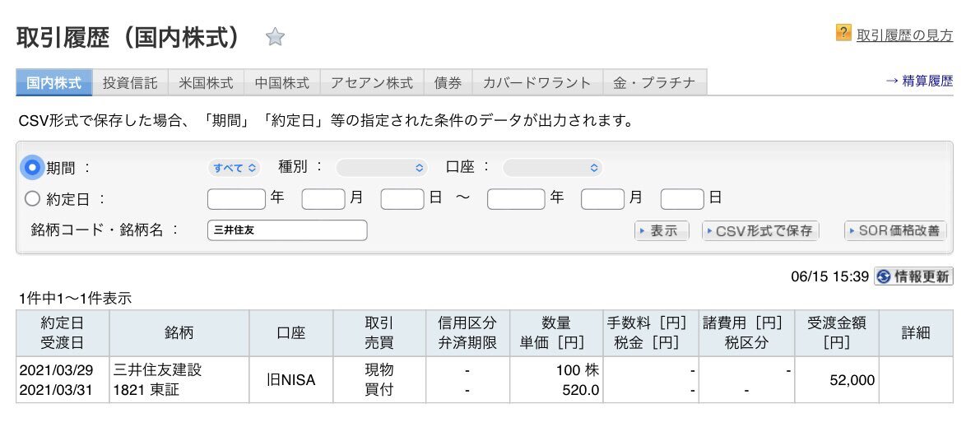Image resolution: width=980 pixels, height=427 pixels.
Task: Switch to the 投資信託 tab
Action: coord(130,82)
